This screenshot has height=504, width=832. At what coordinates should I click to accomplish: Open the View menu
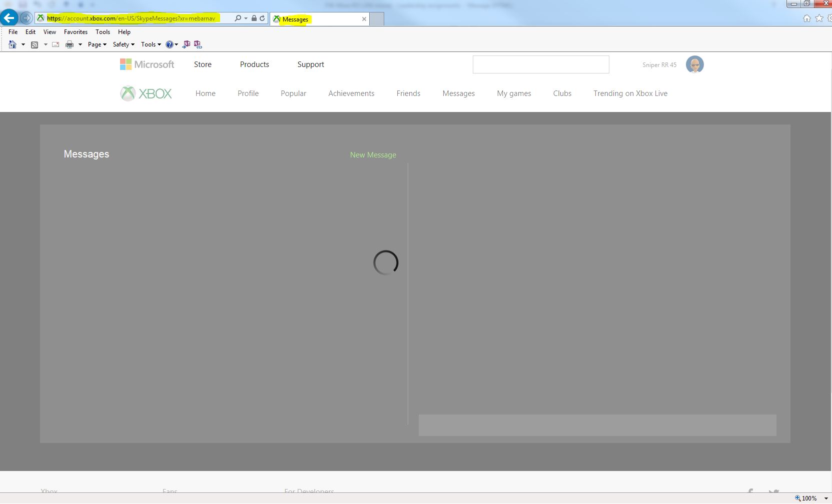pyautogui.click(x=50, y=31)
